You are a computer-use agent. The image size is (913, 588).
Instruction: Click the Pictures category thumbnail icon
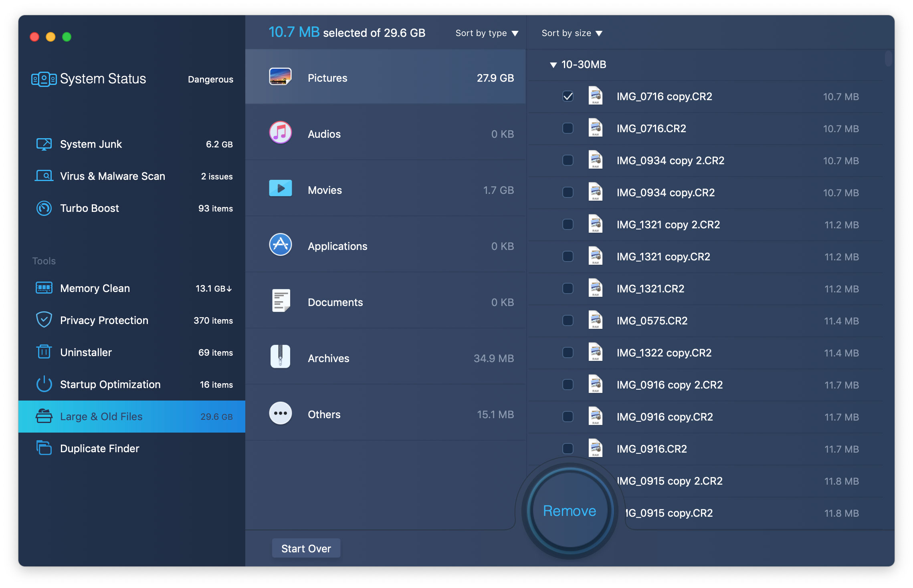point(280,77)
